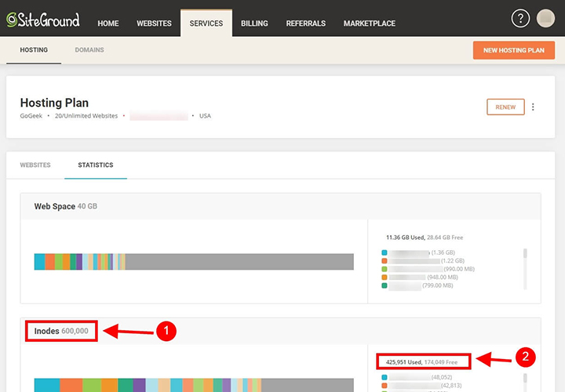The width and height of the screenshot is (565, 392).
Task: Click the 11.36 GB Used text
Action: coord(406,238)
